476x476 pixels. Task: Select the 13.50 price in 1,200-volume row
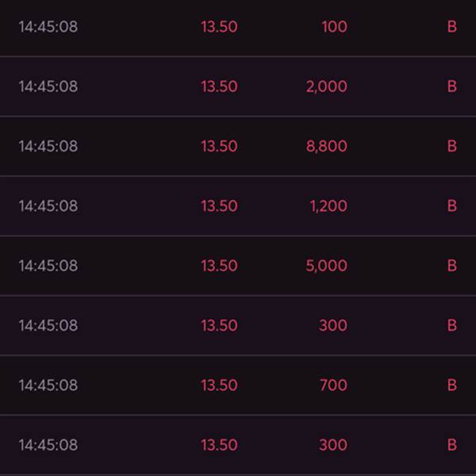(219, 205)
